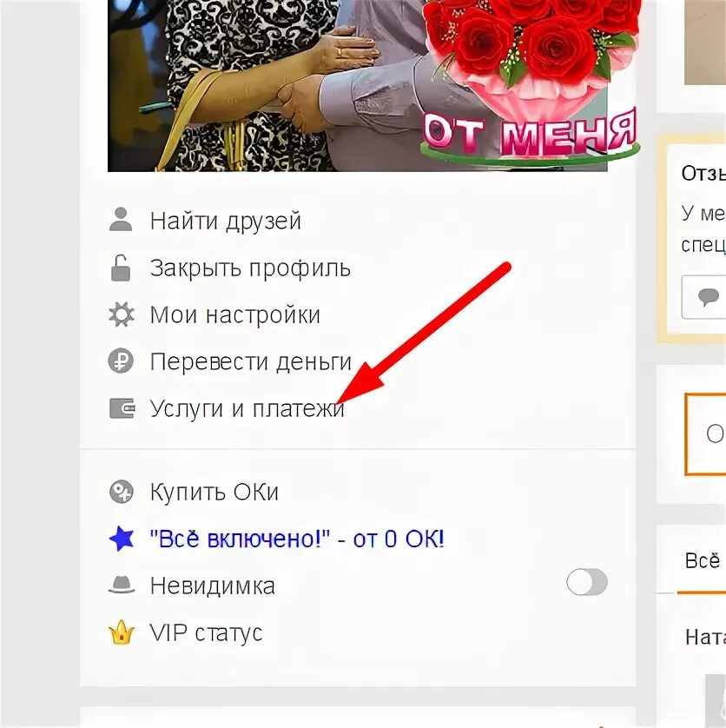Choose Перевести деньги
This screenshot has height=728, width=726.
coord(251,362)
